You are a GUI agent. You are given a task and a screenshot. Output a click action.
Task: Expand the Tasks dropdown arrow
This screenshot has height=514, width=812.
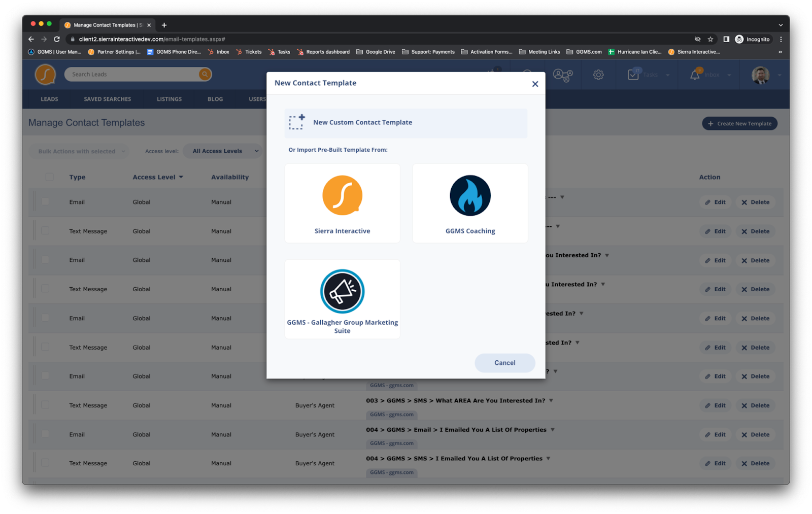[667, 75]
